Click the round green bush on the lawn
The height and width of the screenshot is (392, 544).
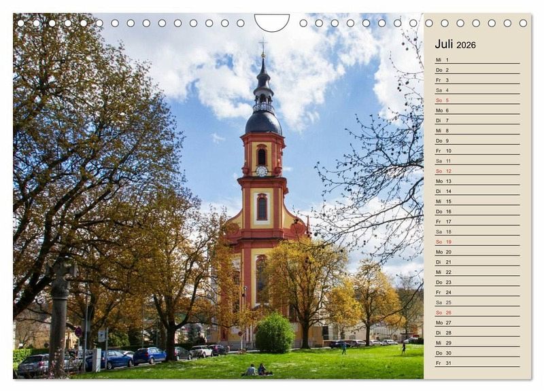pyautogui.click(x=275, y=334)
